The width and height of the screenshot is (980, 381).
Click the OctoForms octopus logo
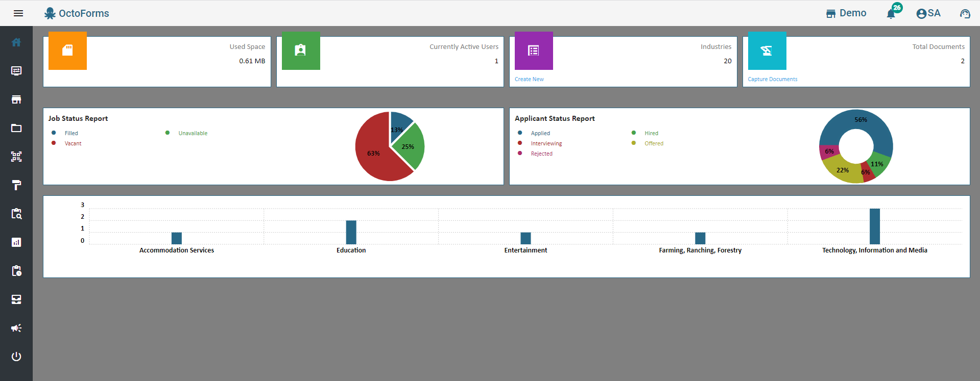coord(50,13)
